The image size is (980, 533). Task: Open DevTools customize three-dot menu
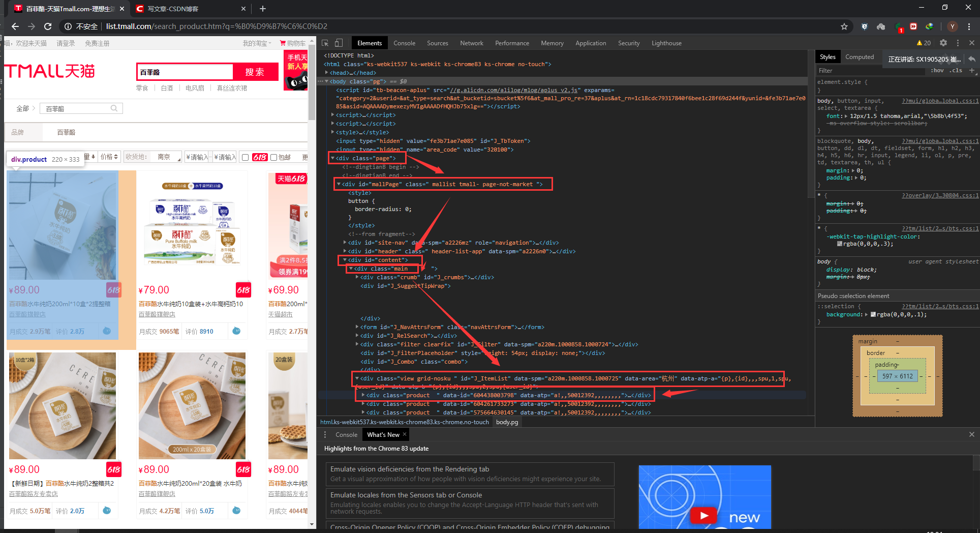tap(958, 43)
